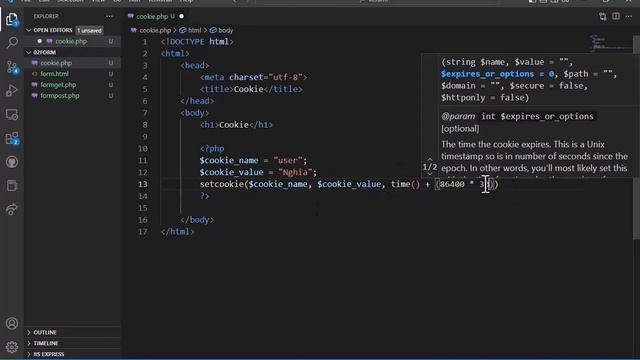Click the 86400 number on line 13
Viewport: 640px width, 360px height.
point(452,184)
